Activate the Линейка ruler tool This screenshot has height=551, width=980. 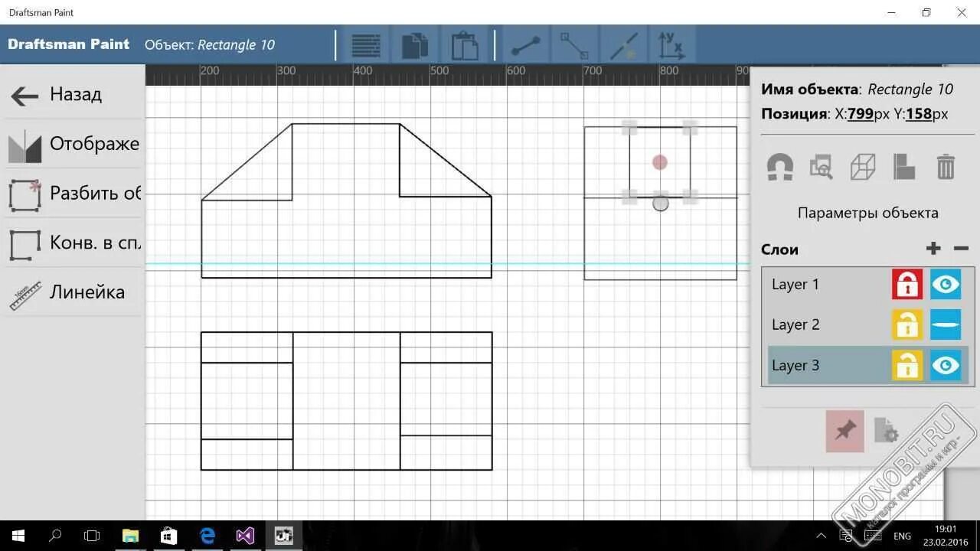pyautogui.click(x=74, y=292)
